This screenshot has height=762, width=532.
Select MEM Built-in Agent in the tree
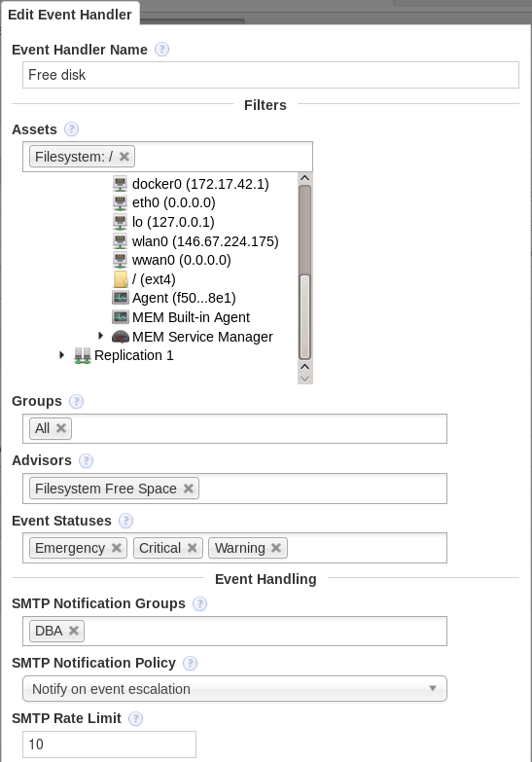point(191,317)
